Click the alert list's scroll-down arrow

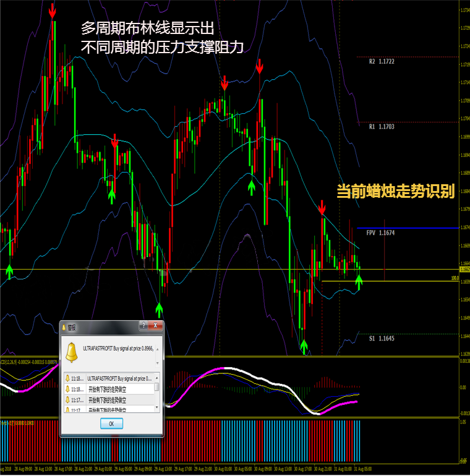click(156, 407)
